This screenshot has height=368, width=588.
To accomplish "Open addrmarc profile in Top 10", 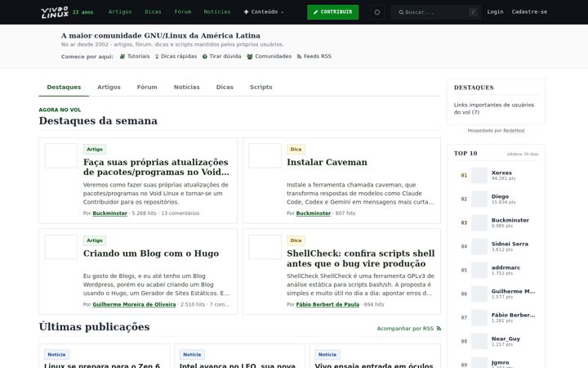I will (506, 267).
